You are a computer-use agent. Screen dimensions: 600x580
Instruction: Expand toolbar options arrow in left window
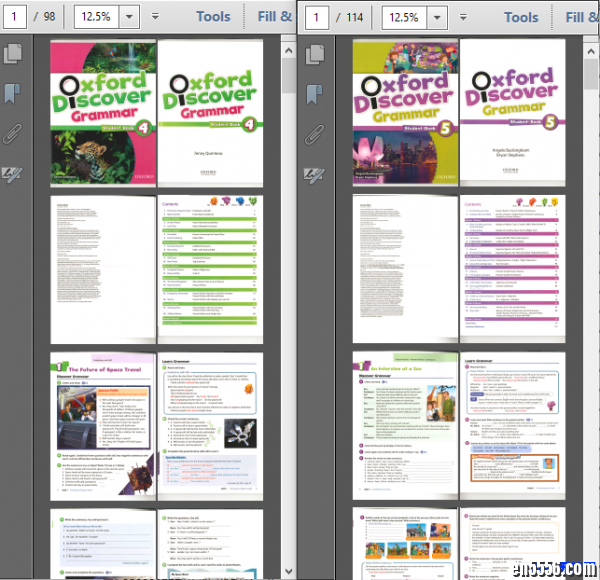click(155, 17)
